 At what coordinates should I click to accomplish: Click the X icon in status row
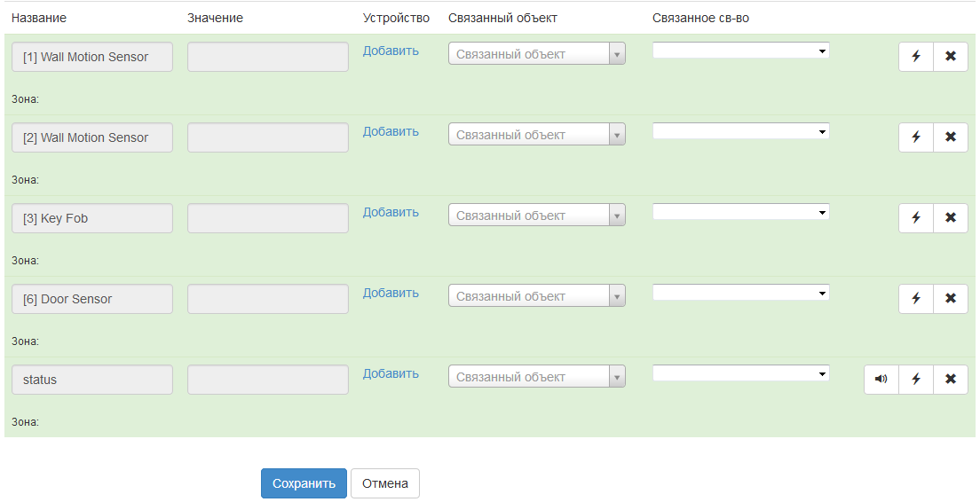(x=951, y=380)
